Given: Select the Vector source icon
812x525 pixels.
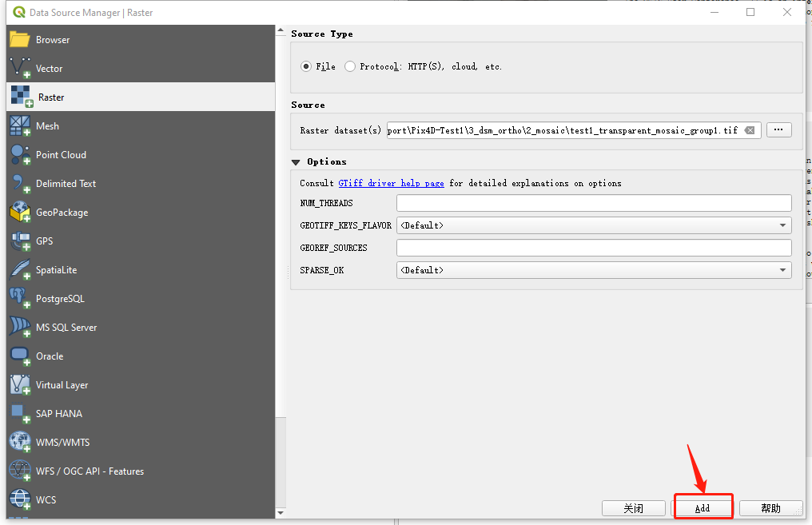Looking at the screenshot, I should pyautogui.click(x=20, y=69).
